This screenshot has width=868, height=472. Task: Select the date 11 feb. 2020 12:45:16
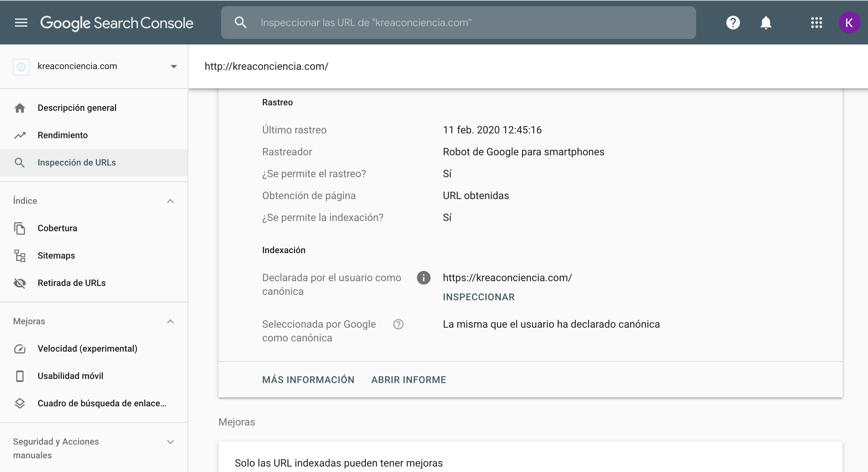[x=492, y=130]
